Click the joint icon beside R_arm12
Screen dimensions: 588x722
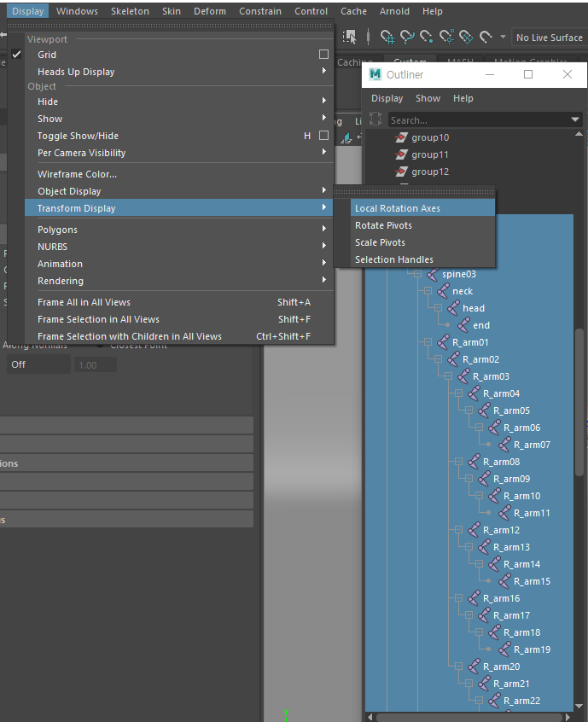[x=474, y=530]
